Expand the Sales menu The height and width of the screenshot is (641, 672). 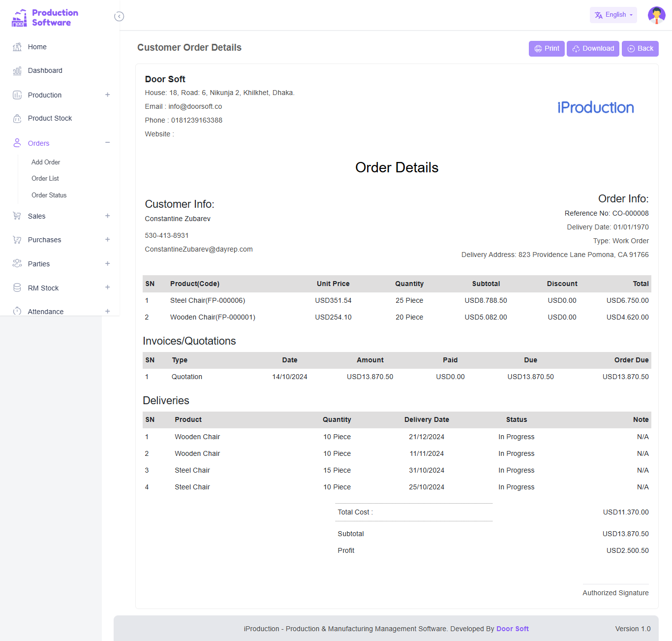click(107, 216)
